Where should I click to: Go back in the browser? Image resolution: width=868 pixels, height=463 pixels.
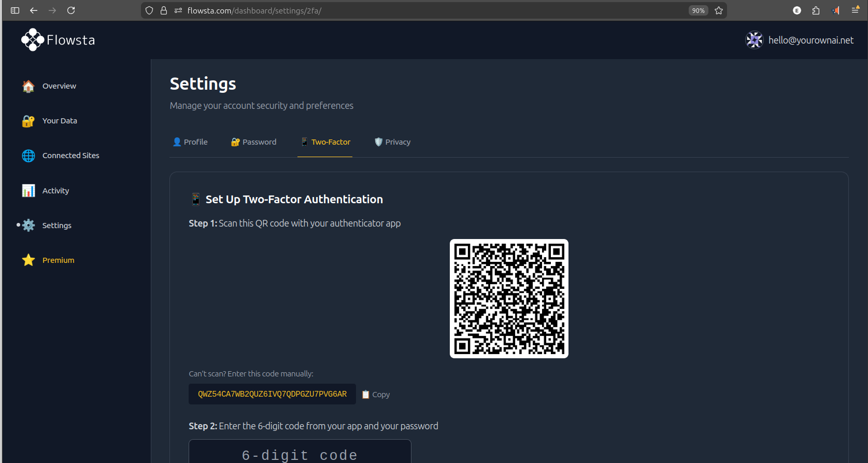(x=34, y=10)
